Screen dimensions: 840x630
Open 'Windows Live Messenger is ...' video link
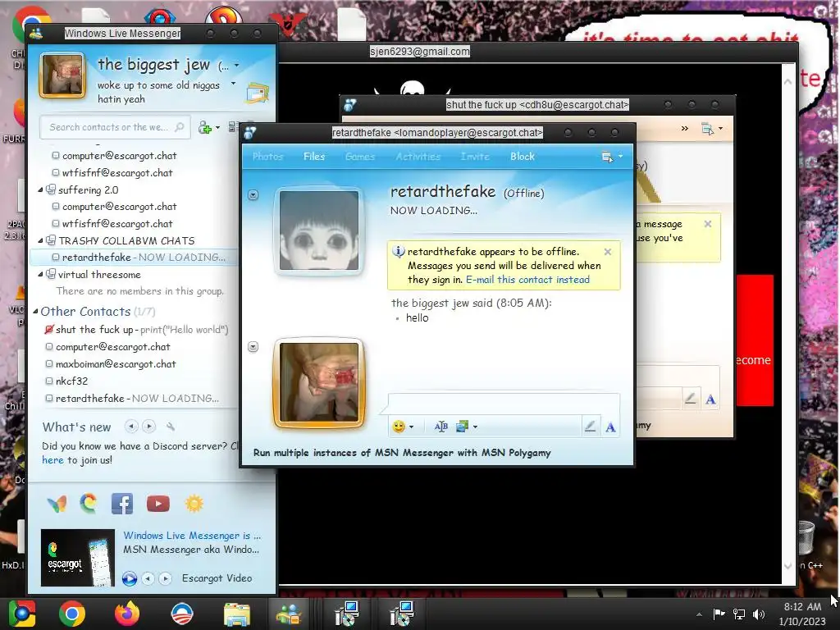click(192, 536)
